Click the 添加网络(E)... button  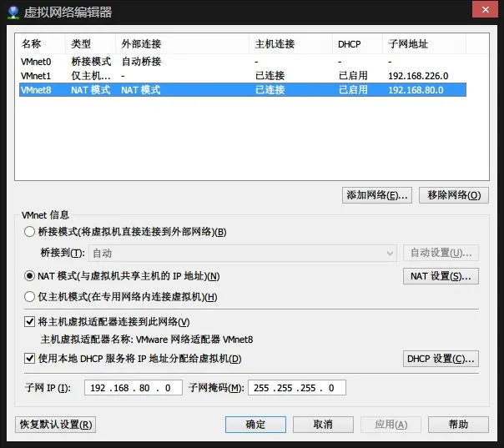(376, 195)
